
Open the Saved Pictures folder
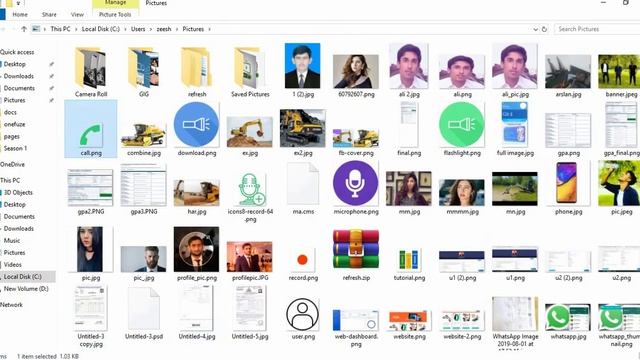(x=250, y=72)
